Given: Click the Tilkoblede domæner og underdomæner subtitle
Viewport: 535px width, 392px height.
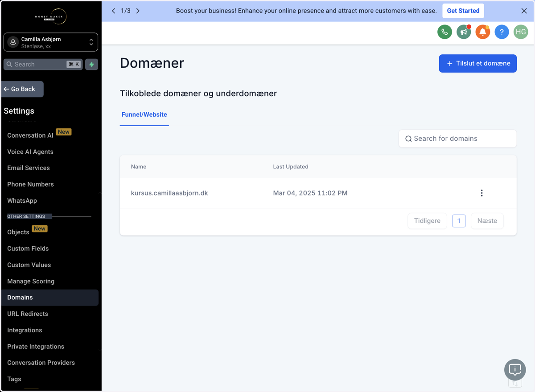Looking at the screenshot, I should (x=198, y=94).
